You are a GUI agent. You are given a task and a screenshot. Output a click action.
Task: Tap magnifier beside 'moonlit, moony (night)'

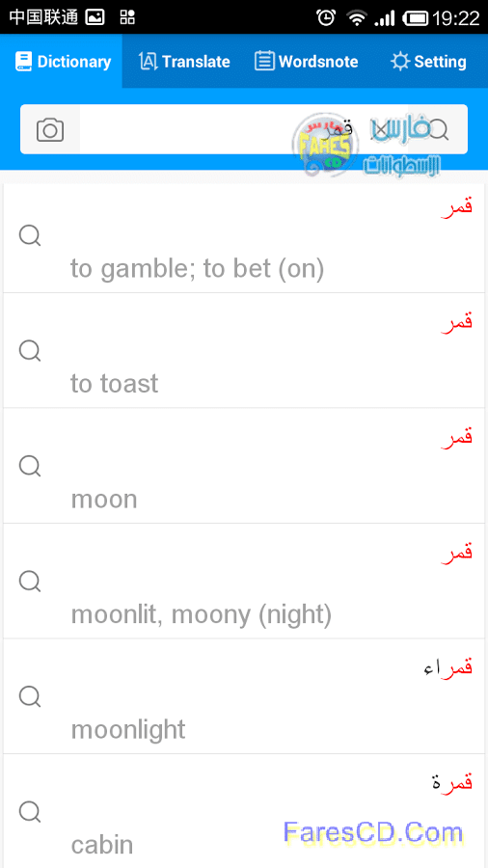point(30,582)
